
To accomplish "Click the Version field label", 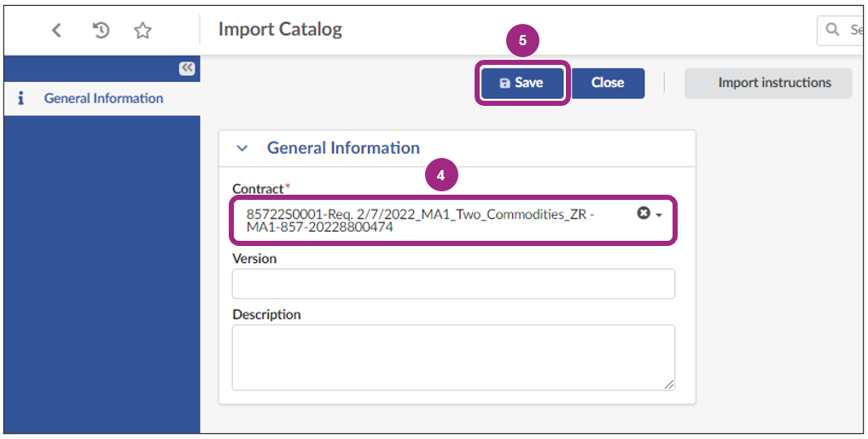I will click(x=254, y=259).
